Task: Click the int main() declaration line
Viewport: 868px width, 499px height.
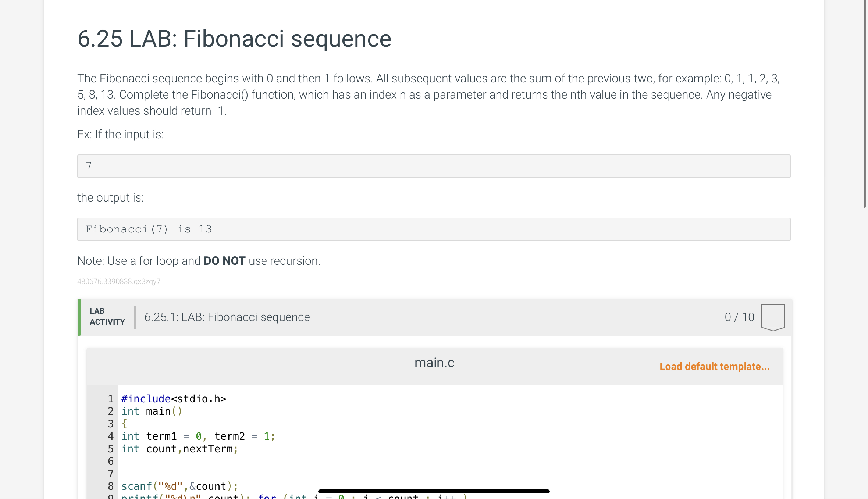Action: click(x=152, y=411)
